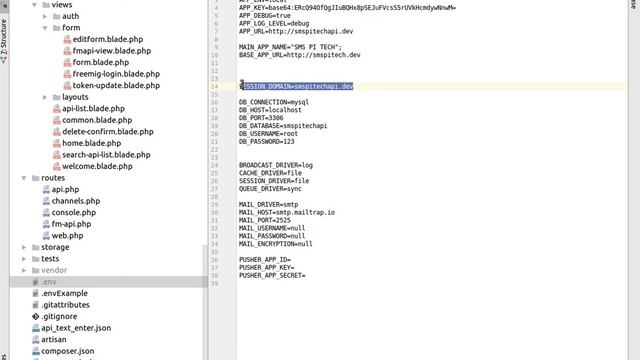Screen dimensions: 640x360
Task: Expand the tests folder arrow
Action: pos(24,259)
